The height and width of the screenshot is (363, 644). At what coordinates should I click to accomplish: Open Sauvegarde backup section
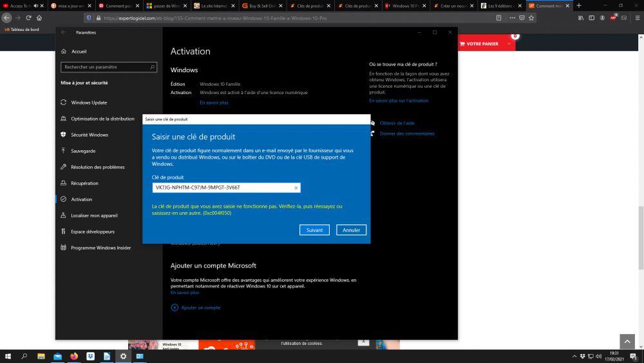[x=83, y=151]
